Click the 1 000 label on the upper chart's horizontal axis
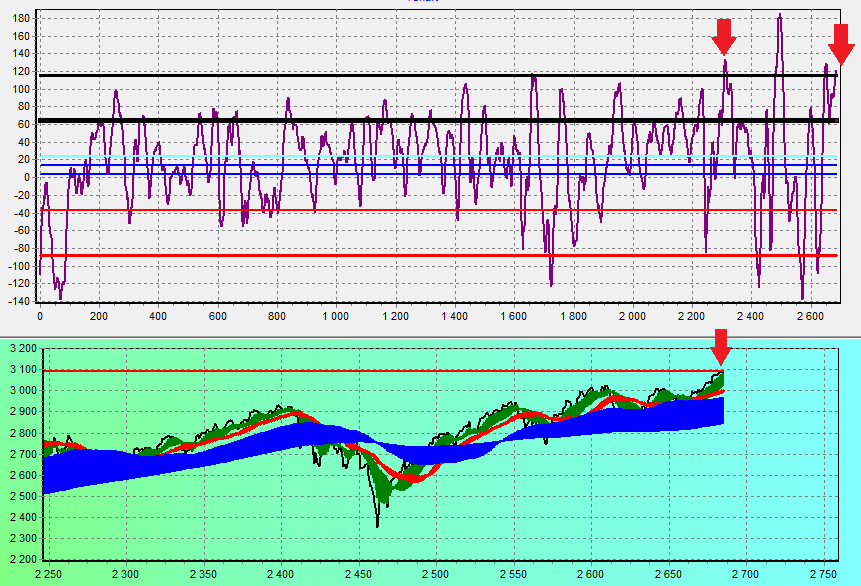This screenshot has width=861, height=586. tap(336, 316)
